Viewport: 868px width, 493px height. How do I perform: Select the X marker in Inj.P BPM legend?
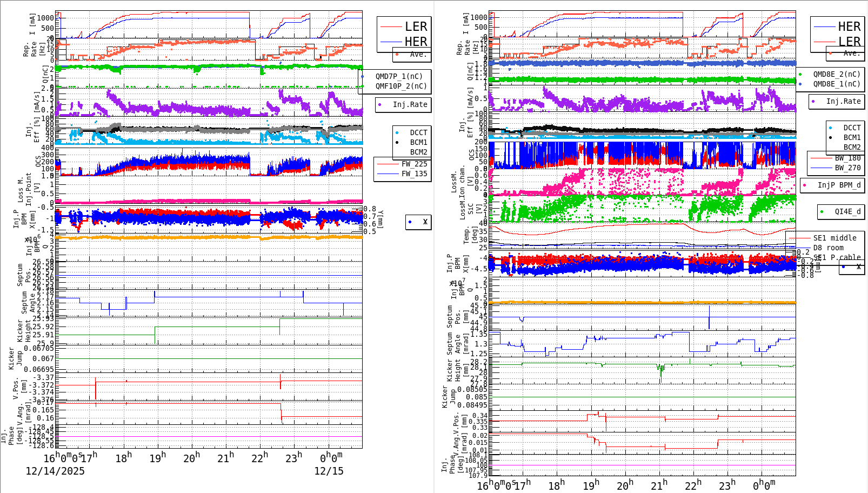pyautogui.click(x=409, y=222)
